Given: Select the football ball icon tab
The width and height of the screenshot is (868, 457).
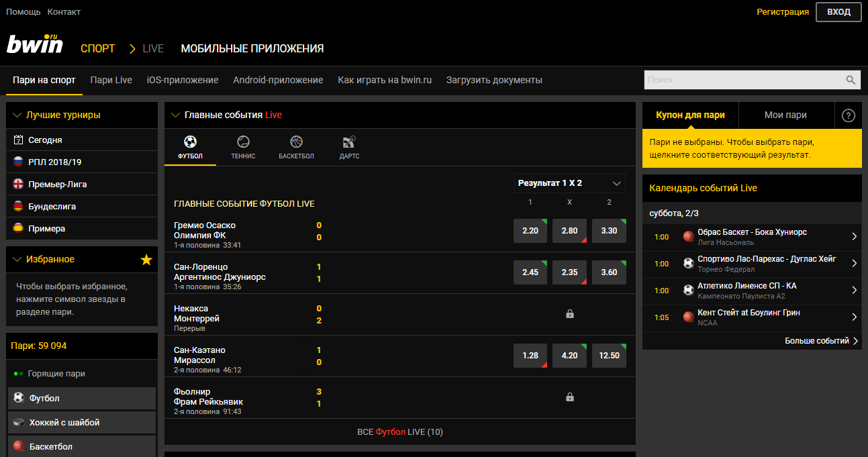Looking at the screenshot, I should click(190, 142).
